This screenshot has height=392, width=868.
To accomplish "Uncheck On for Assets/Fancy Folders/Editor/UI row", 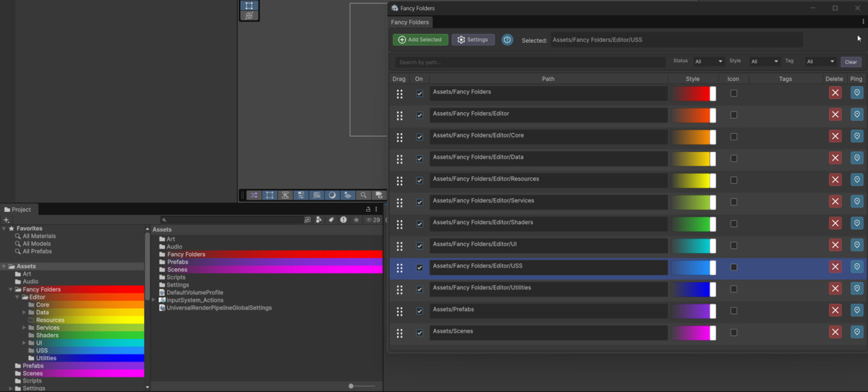I will click(x=420, y=246).
